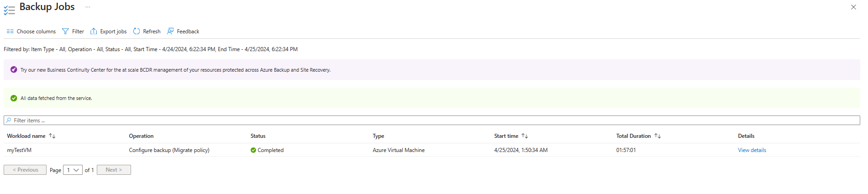Viewport: 868px width, 194px height.
Task: Click the Choose columns label
Action: click(36, 31)
